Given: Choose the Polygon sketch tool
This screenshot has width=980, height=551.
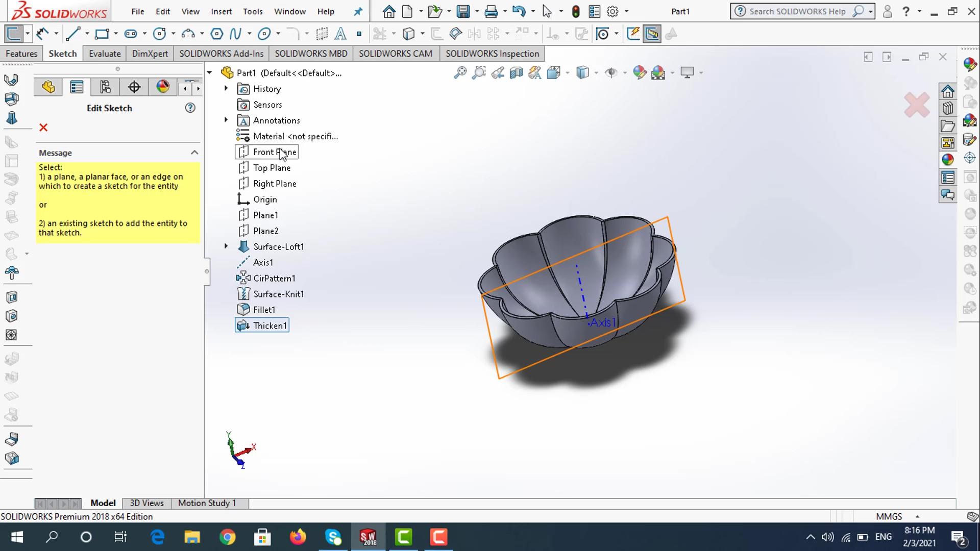Looking at the screenshot, I should [216, 34].
